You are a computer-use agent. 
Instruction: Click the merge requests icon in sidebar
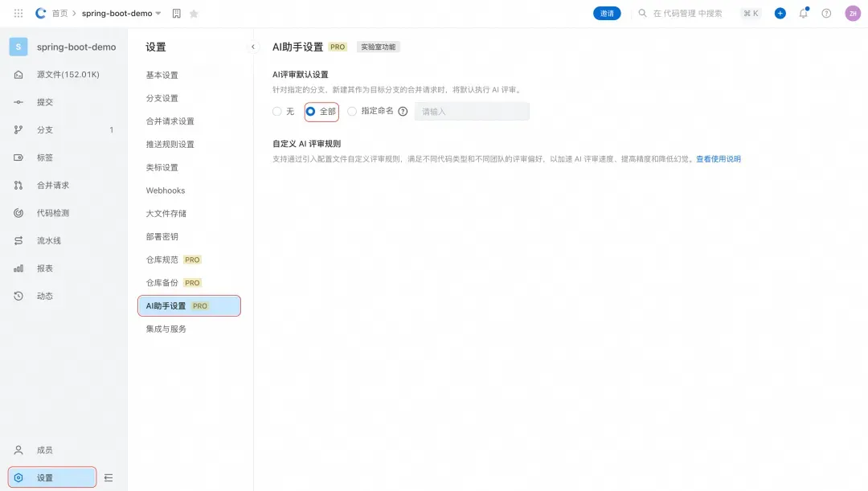[18, 186]
